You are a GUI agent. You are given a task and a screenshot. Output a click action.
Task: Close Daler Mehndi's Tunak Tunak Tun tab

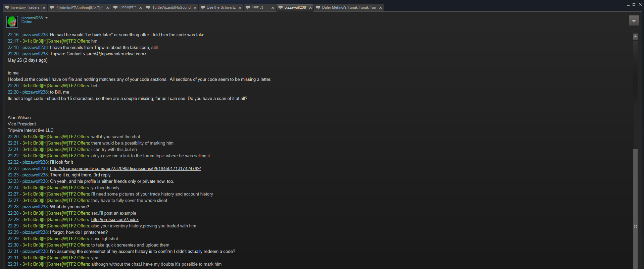click(x=381, y=8)
